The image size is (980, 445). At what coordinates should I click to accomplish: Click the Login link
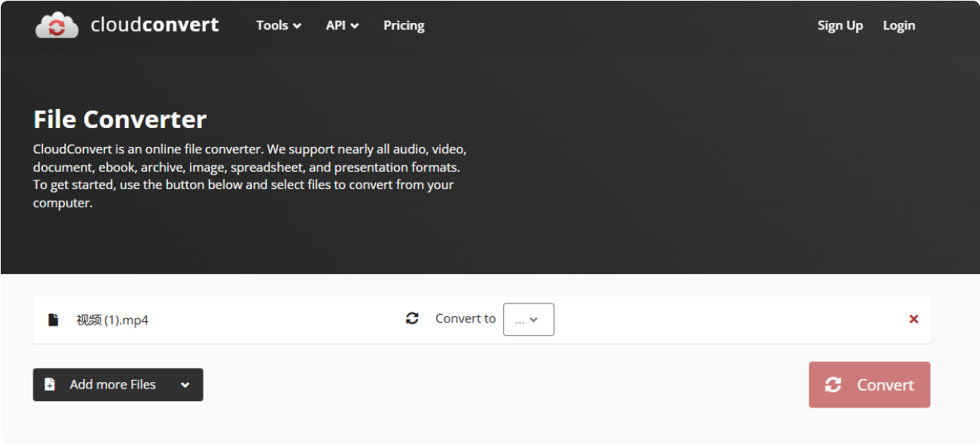coord(899,25)
